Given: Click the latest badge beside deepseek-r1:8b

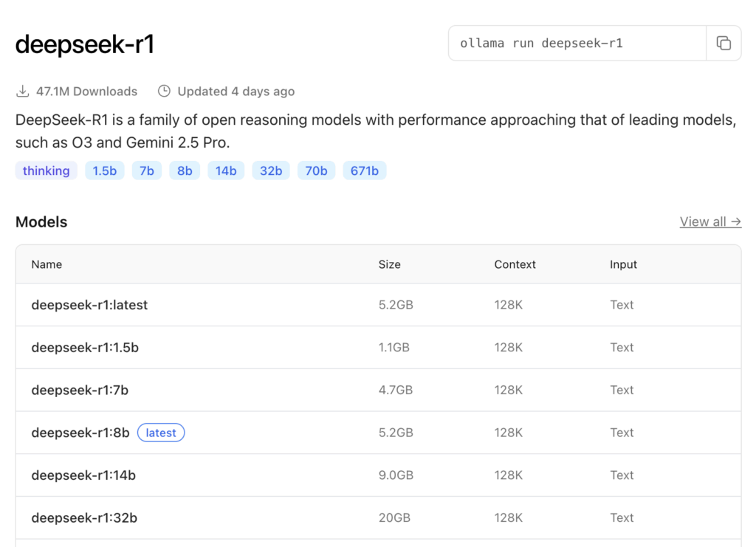Looking at the screenshot, I should (161, 433).
